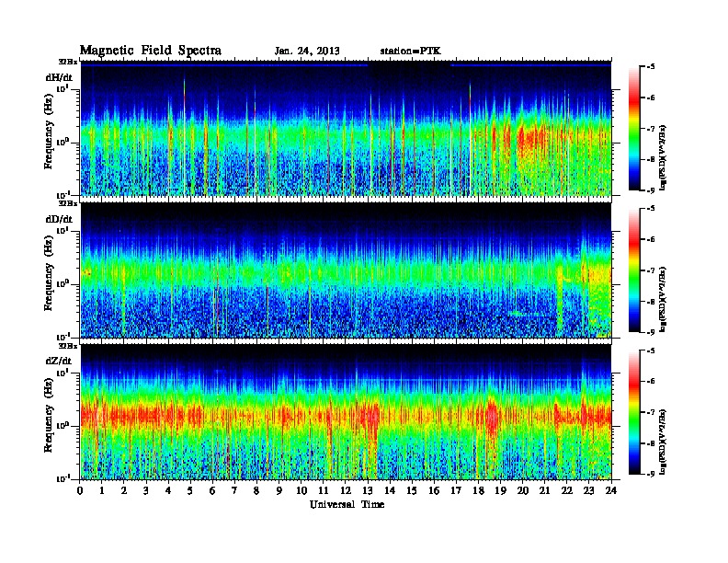The width and height of the screenshot is (728, 563).
Task: Click hour tick label "23" on time axis
Action: click(x=589, y=490)
